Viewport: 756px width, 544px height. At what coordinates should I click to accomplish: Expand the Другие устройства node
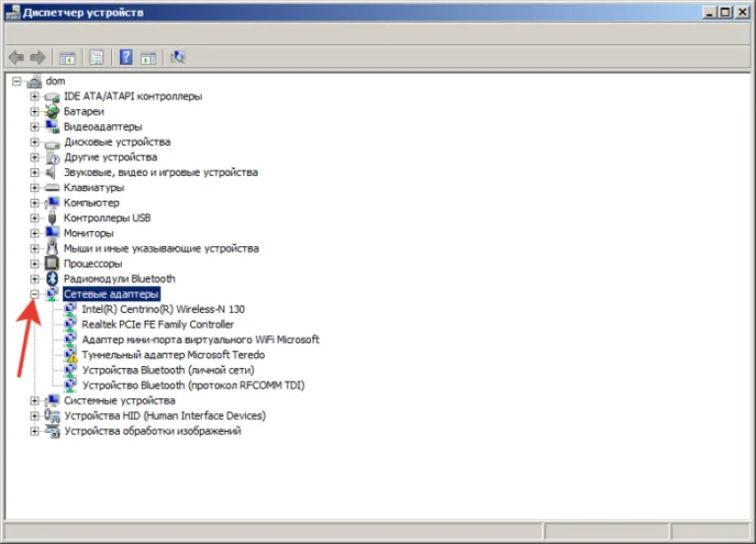pyautogui.click(x=34, y=157)
